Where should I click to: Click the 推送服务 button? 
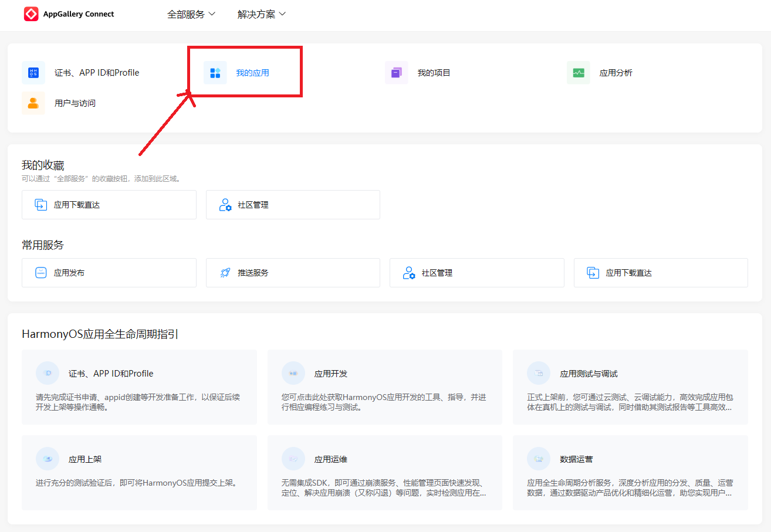293,273
